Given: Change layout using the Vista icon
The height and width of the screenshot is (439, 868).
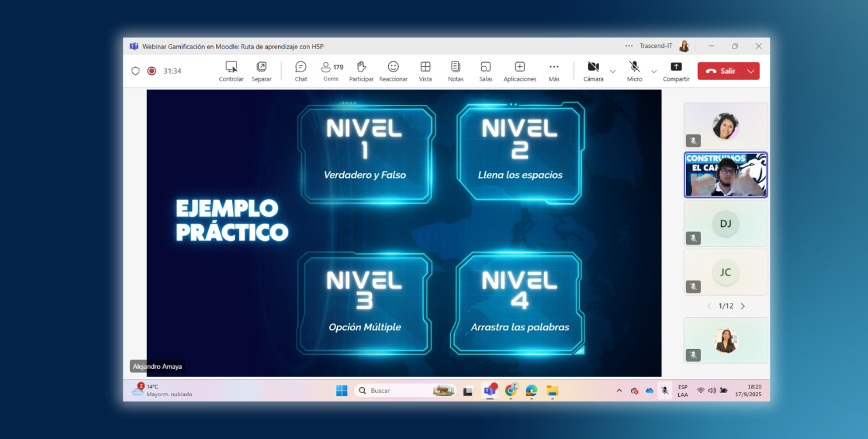Looking at the screenshot, I should (425, 70).
